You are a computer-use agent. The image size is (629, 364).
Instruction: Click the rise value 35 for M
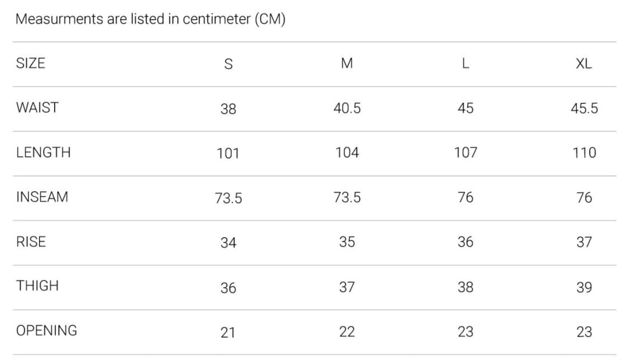click(x=347, y=242)
